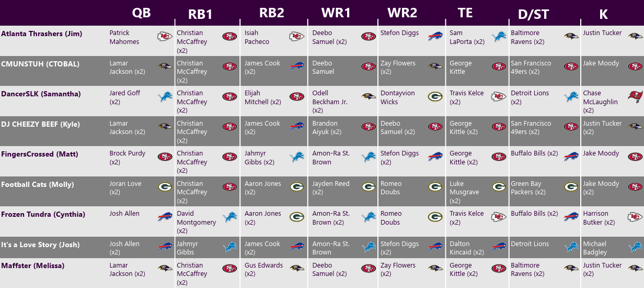The width and height of the screenshot is (644, 288).
Task: Select the Packers logo beside Luke Musgrave
Action: (499, 187)
